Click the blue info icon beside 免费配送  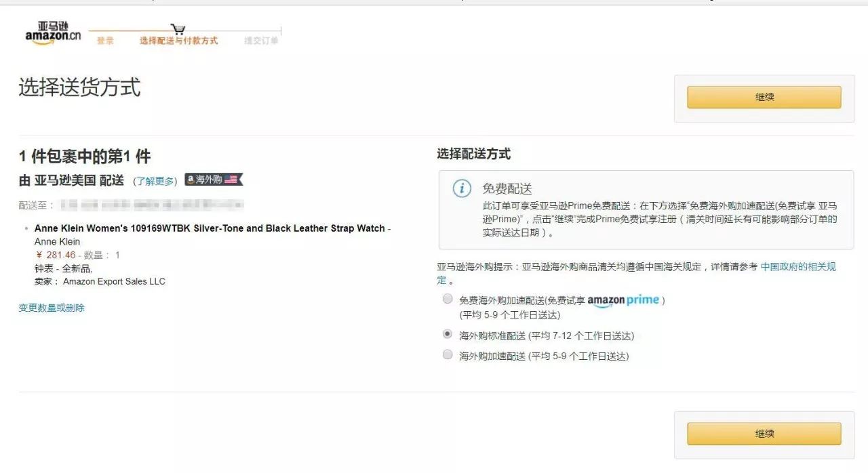coord(462,189)
